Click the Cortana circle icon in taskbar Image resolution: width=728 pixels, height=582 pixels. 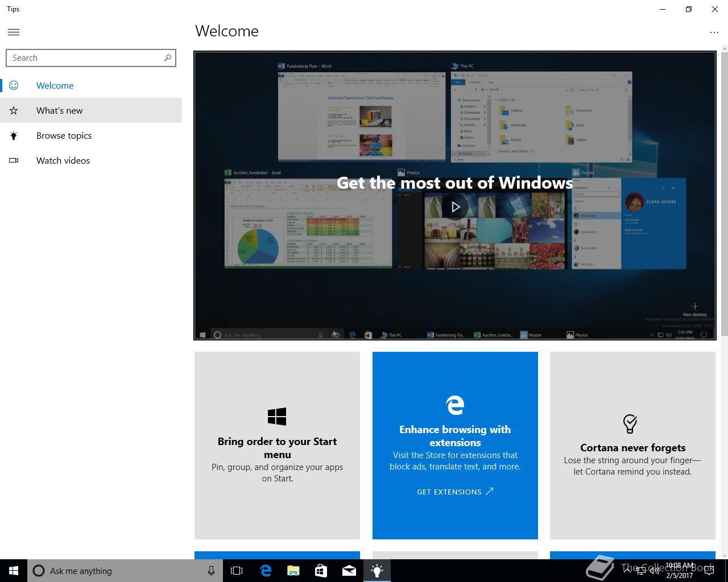click(x=39, y=571)
